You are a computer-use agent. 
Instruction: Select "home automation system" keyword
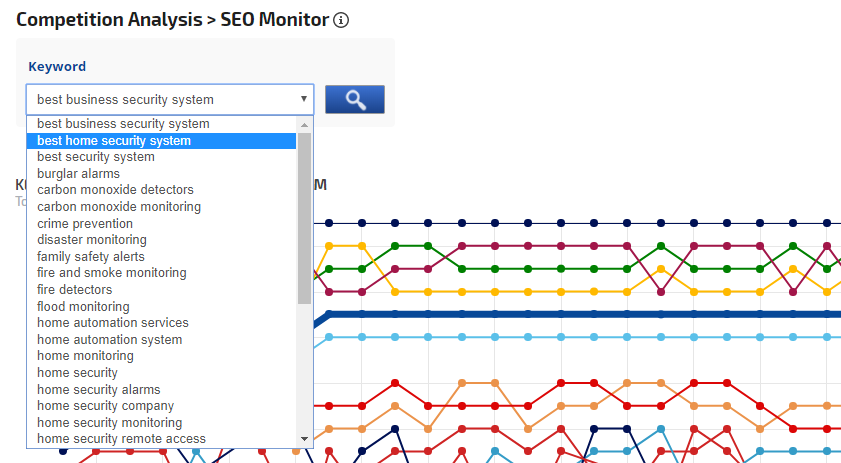pos(110,340)
